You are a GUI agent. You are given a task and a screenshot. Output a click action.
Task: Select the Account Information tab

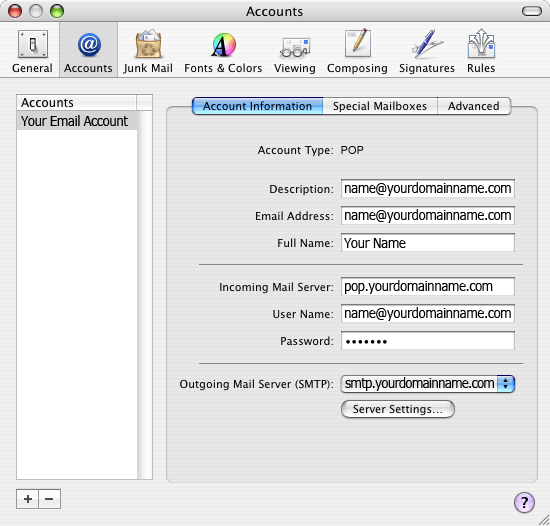click(257, 106)
